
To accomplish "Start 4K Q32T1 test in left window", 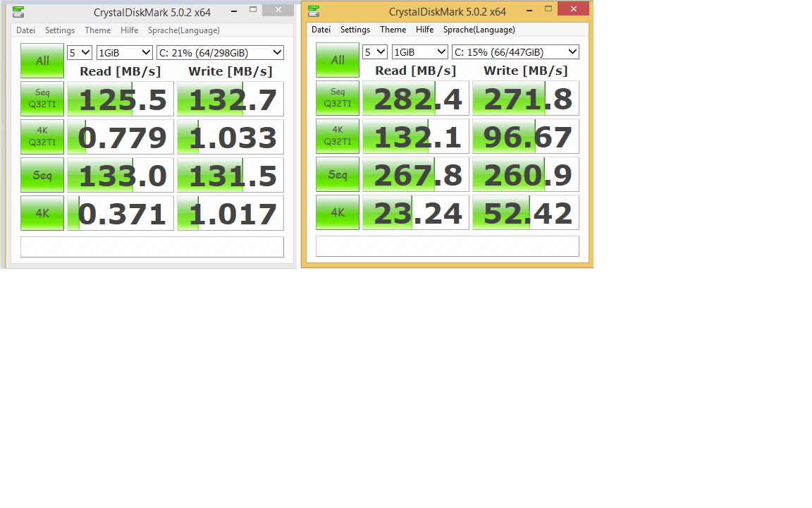I will 42,137.
